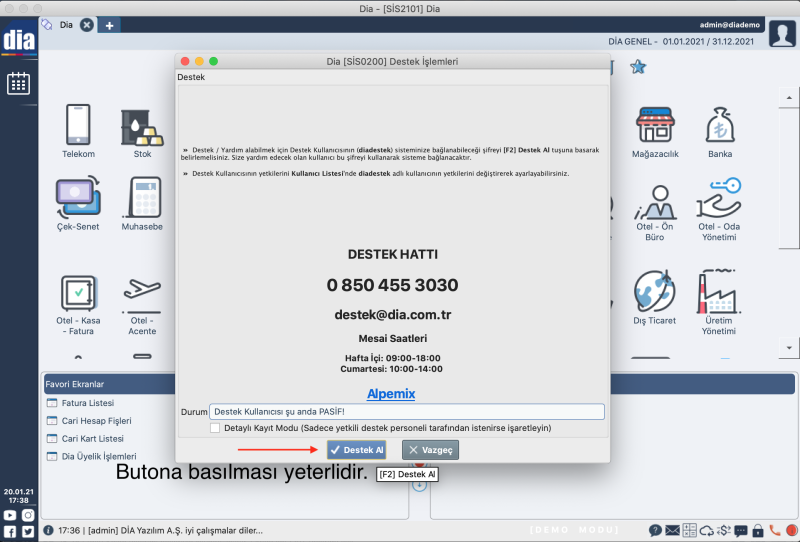800x542 pixels.
Task: Open the YouTube link icon
Action: [11, 515]
